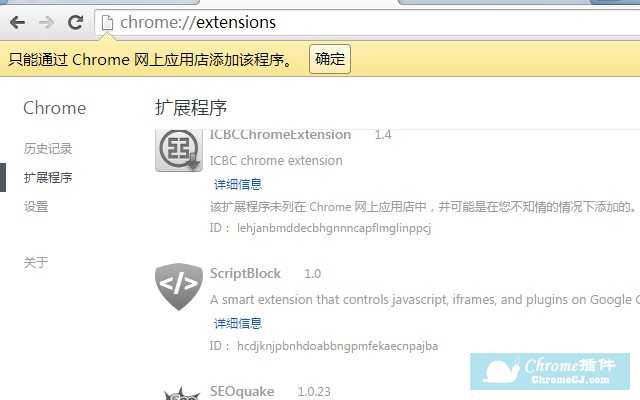Image resolution: width=640 pixels, height=400 pixels.
Task: Confirm the yellow warning with 确定
Action: tap(330, 59)
